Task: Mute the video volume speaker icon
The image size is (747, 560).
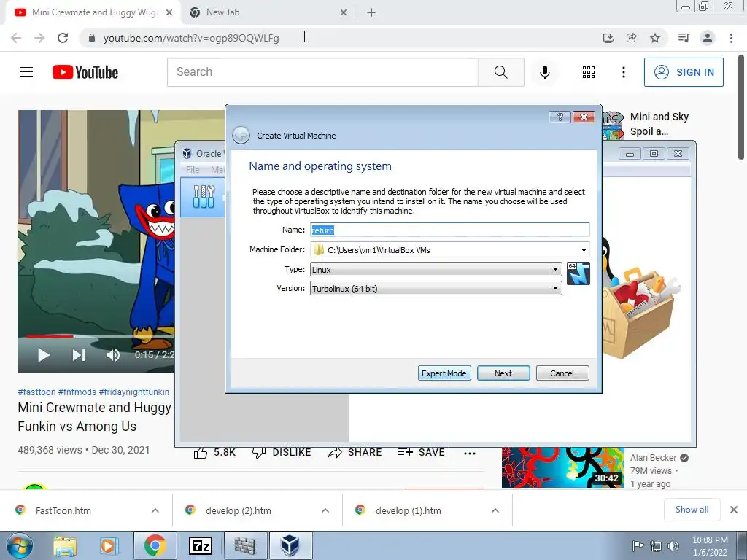Action: [x=113, y=355]
